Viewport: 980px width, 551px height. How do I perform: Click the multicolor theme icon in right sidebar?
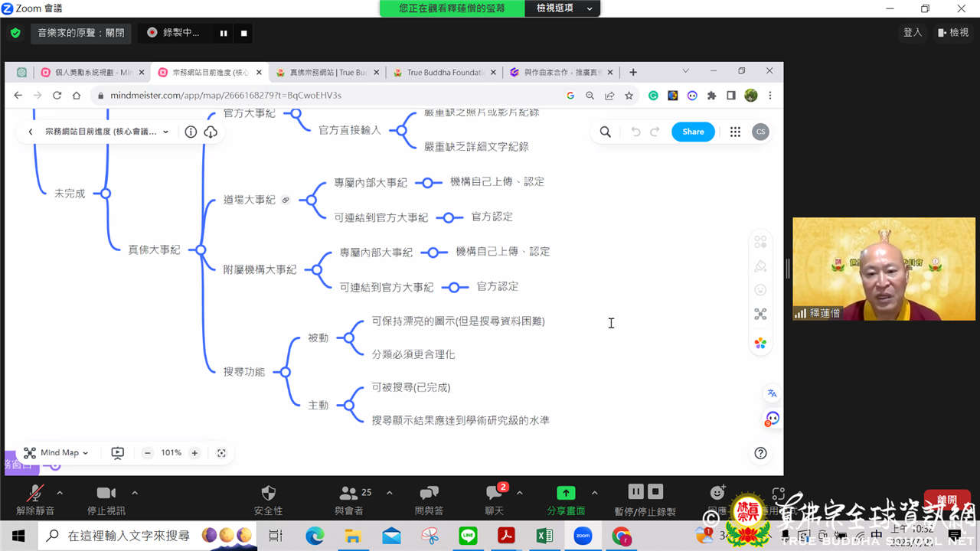coord(760,344)
